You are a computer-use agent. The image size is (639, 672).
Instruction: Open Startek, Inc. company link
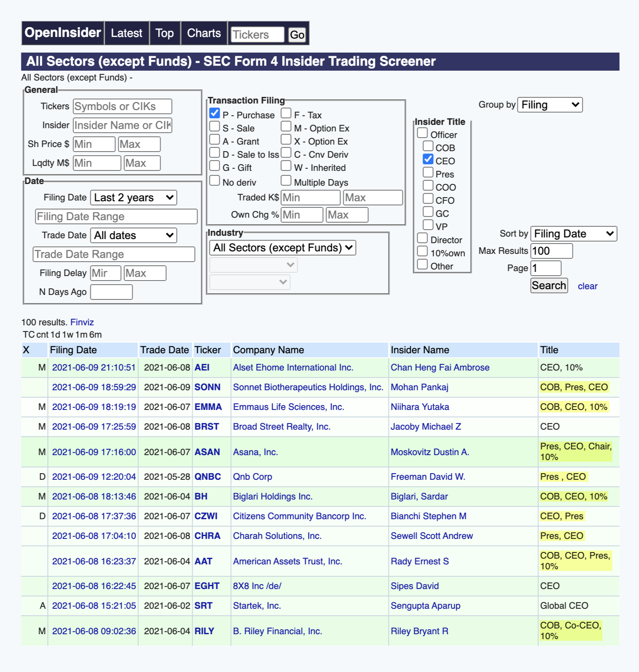click(257, 605)
